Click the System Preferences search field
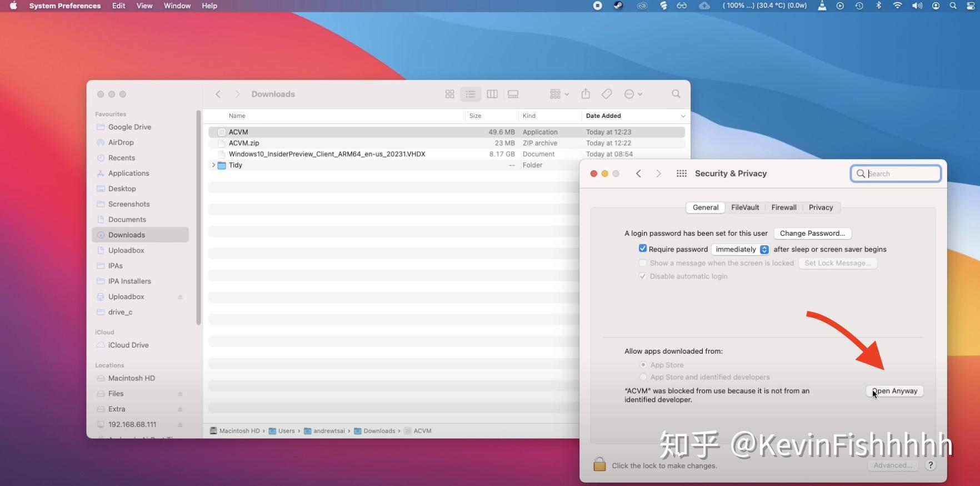 tap(896, 173)
